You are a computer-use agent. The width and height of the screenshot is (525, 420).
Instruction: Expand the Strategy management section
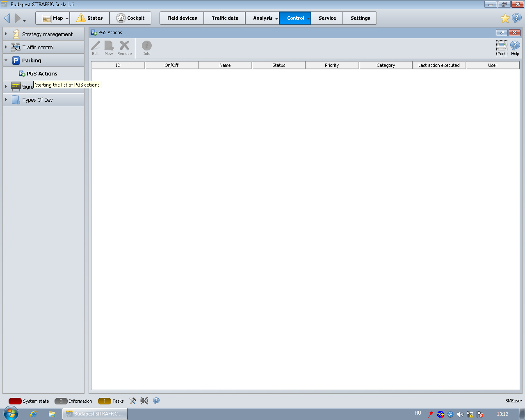coord(6,34)
